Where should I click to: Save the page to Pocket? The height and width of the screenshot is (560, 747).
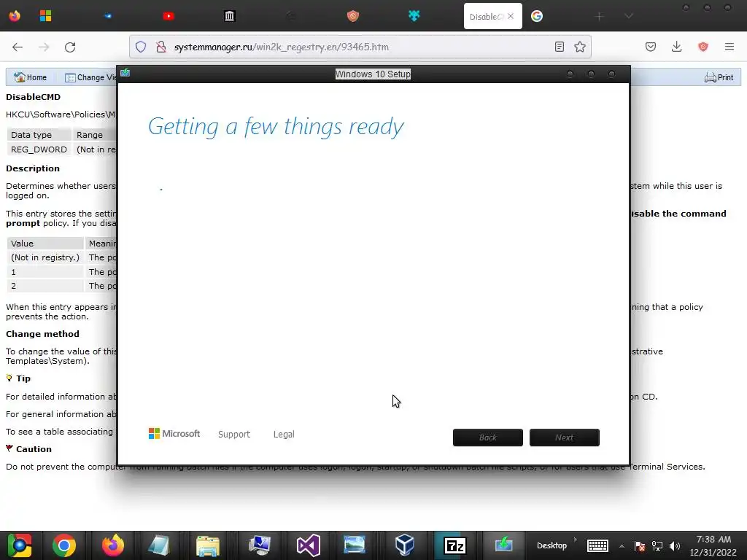pos(651,47)
